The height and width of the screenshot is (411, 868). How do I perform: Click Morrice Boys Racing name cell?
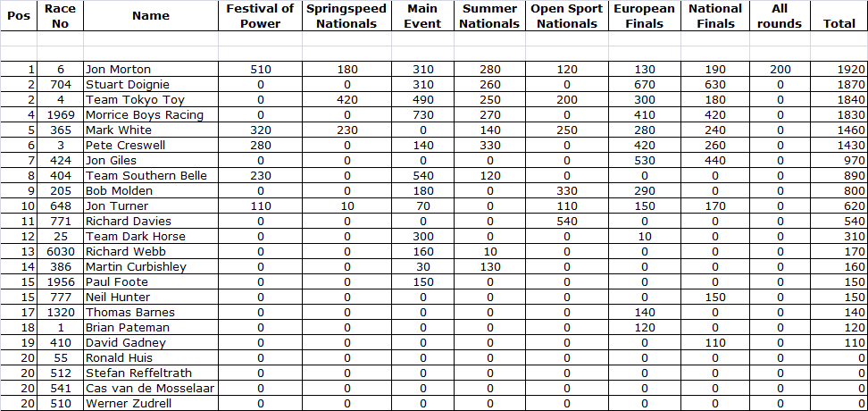[144, 114]
